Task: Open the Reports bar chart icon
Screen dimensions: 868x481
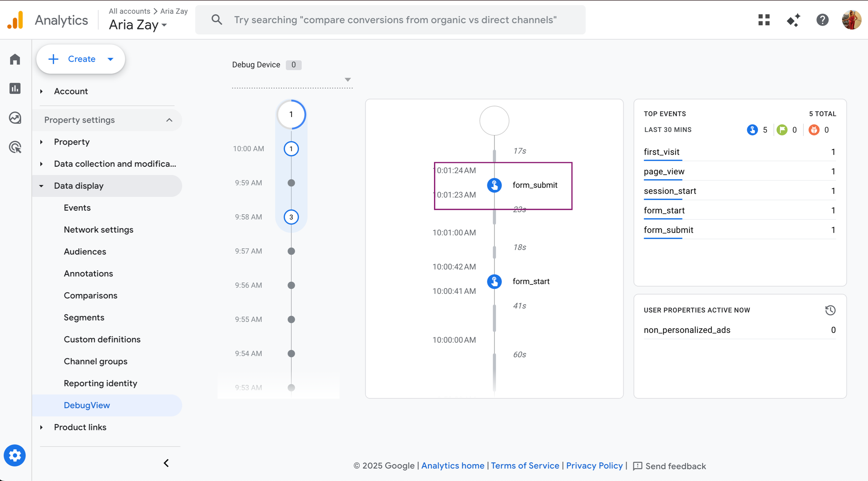Action: point(15,89)
